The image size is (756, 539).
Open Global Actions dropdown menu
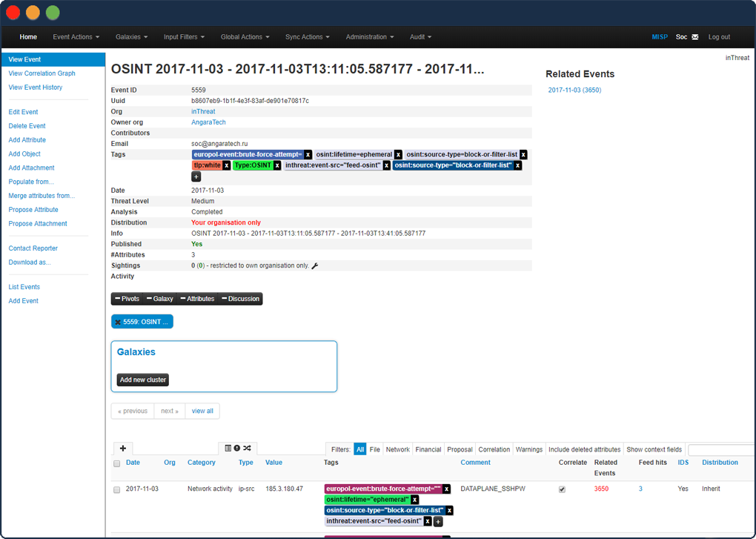pyautogui.click(x=245, y=37)
